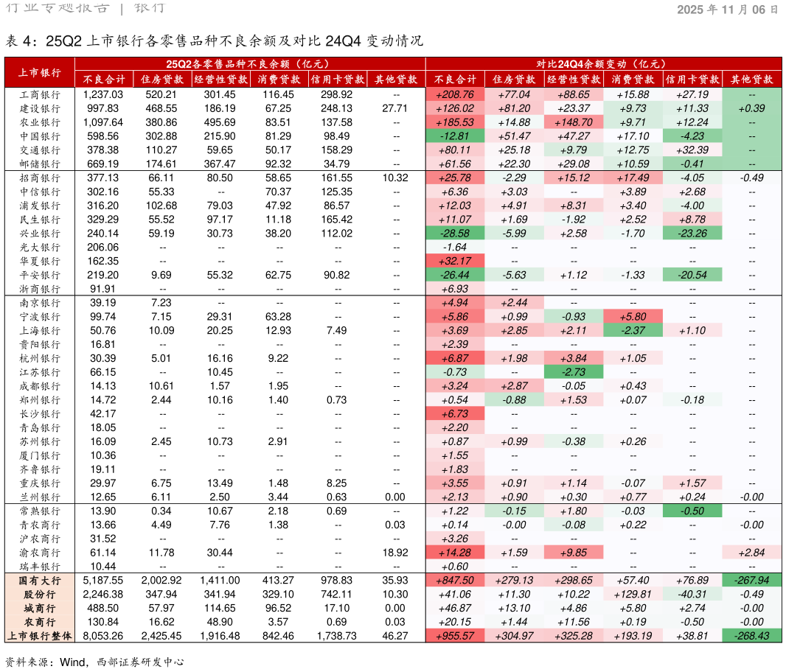The image size is (786, 672).
Task: Click the 住房贷款 header under 对比24Q4 section
Action: [514, 80]
